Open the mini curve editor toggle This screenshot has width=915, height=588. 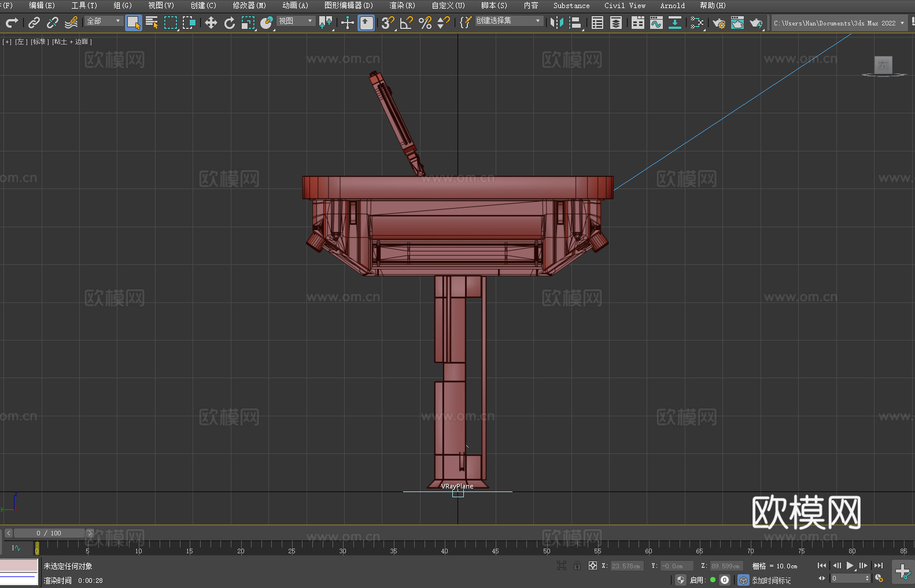(16, 548)
